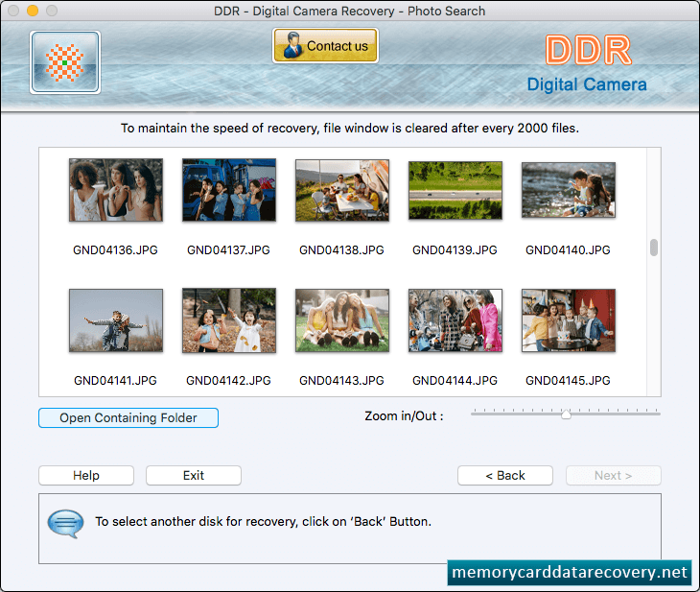700x592 pixels.
Task: Open the Help button
Action: point(86,475)
